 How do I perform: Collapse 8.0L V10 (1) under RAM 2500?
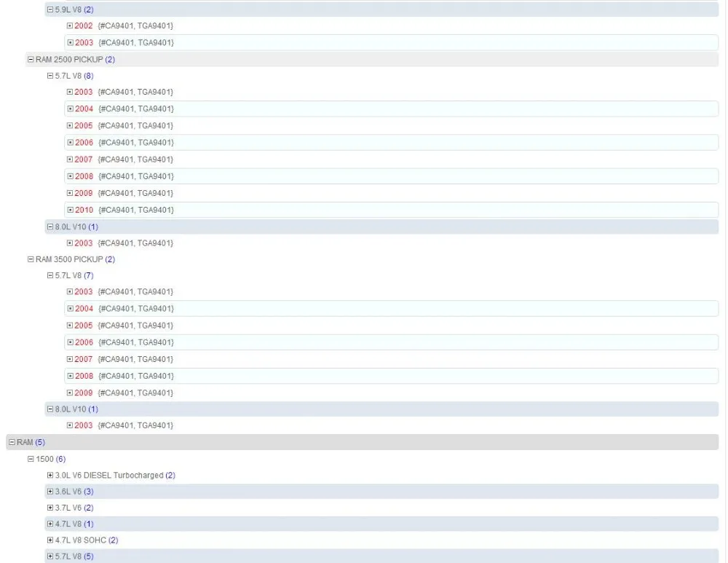click(50, 227)
